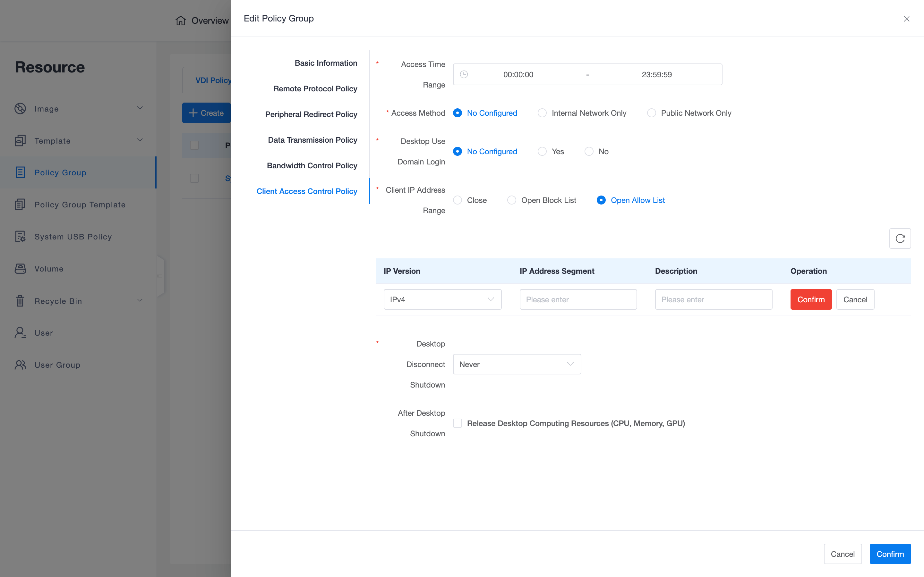
Task: Click the Policy Group Template icon
Action: pos(20,205)
